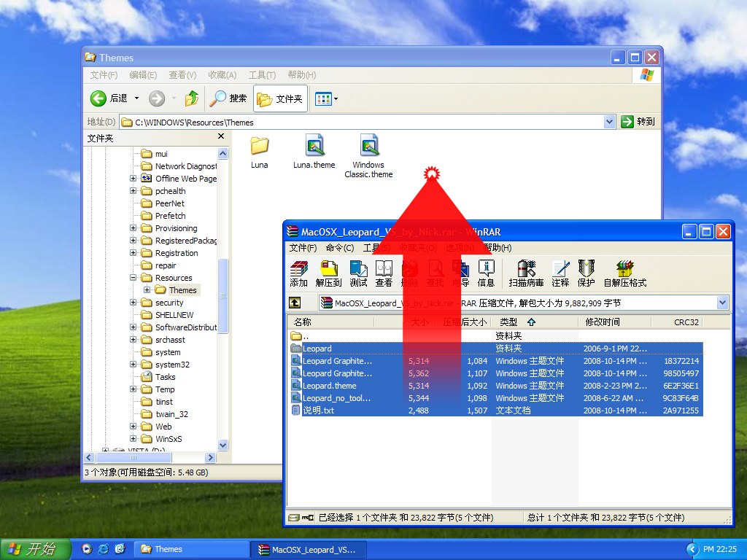The height and width of the screenshot is (560, 747).
Task: Select Leopard.theme row in WinRAR
Action: click(495, 386)
